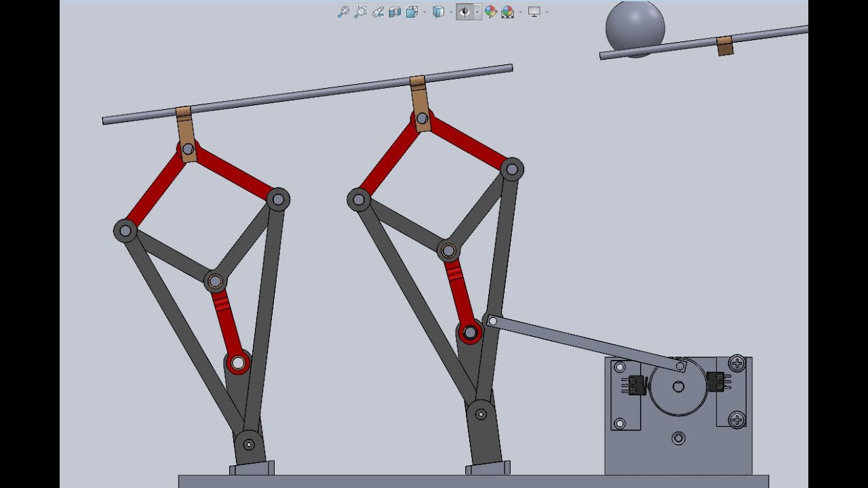The width and height of the screenshot is (868, 488).
Task: Click the Display Style icon
Action: click(439, 12)
